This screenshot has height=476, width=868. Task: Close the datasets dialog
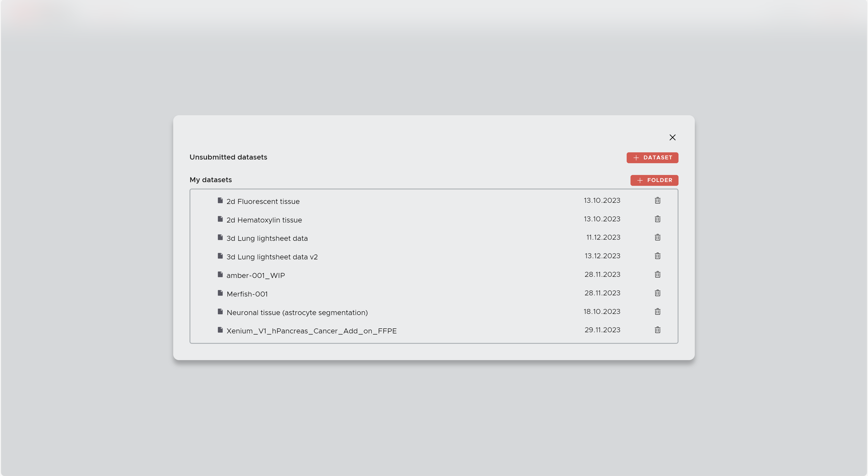[673, 137]
